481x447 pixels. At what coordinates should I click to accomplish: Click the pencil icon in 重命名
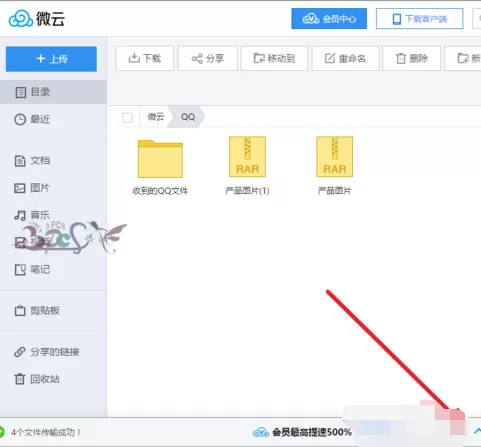point(330,58)
